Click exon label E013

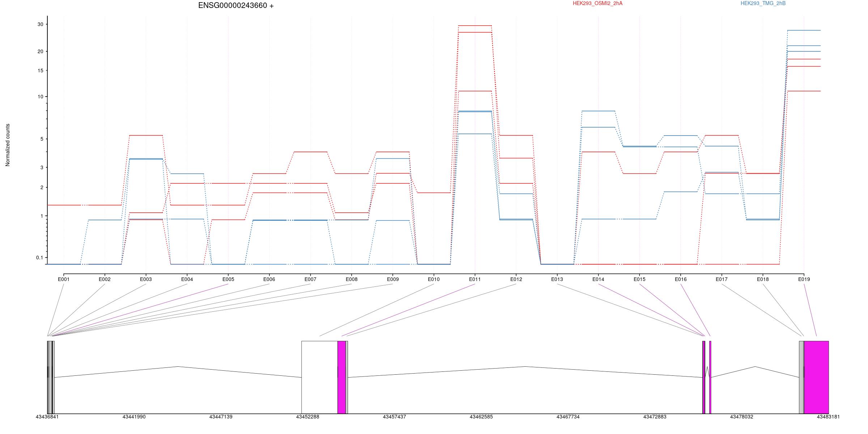coord(557,279)
